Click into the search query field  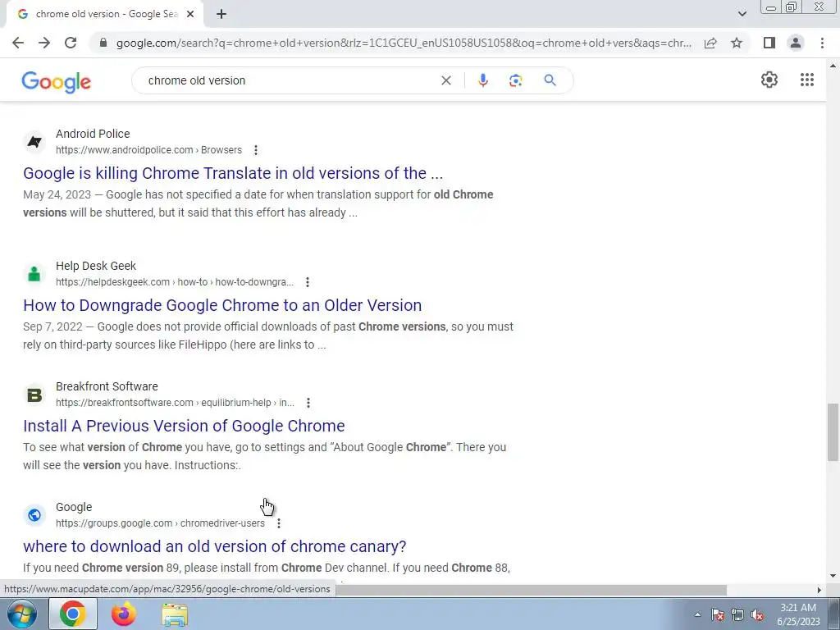click(x=290, y=80)
